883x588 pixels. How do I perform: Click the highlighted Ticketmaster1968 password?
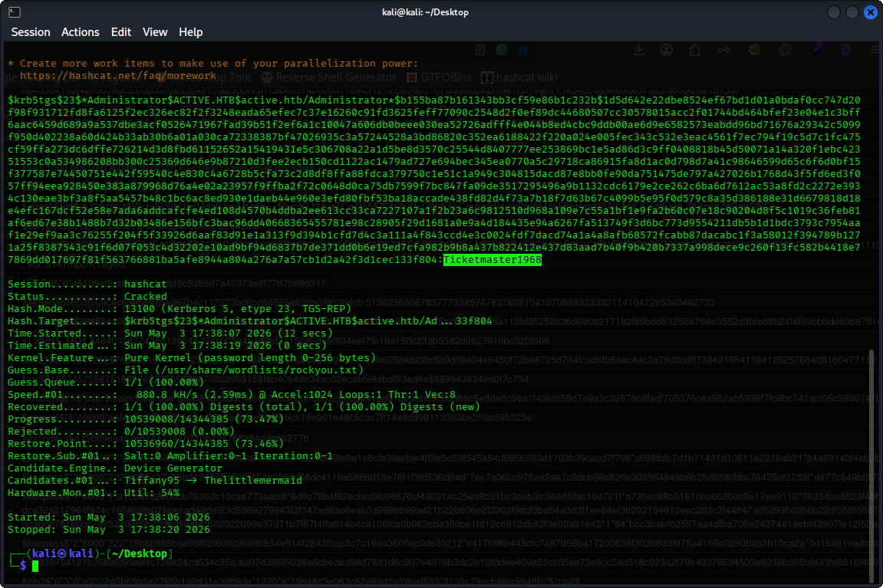[x=493, y=259]
